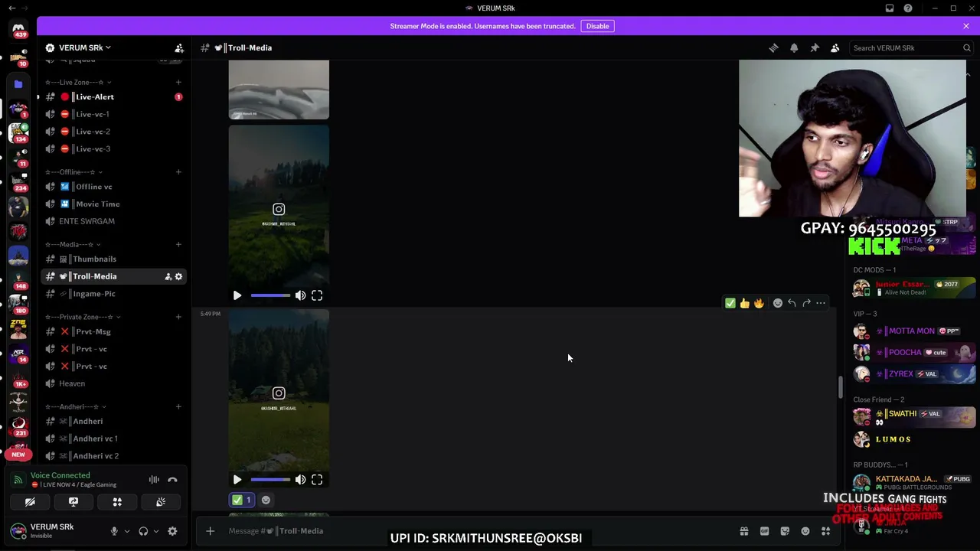Open Discord direct messages home
The width and height of the screenshot is (980, 551).
tap(18, 28)
